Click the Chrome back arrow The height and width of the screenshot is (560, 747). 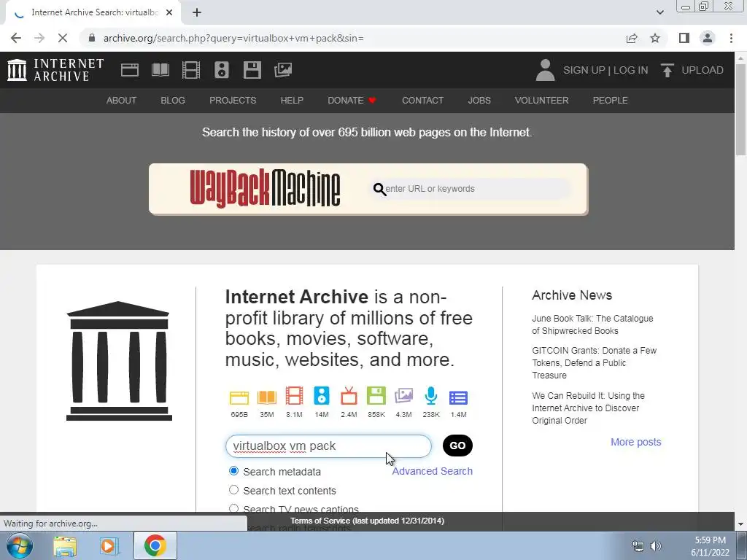coord(16,38)
